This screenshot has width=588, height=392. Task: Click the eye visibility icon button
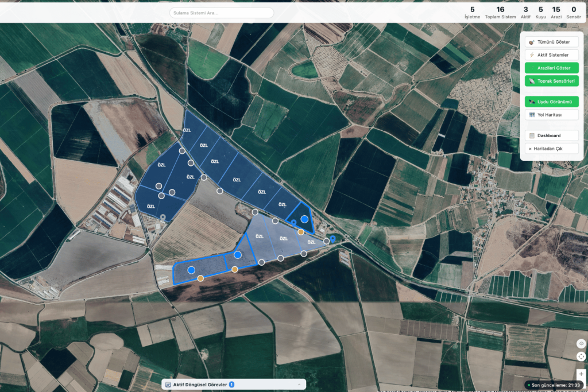[581, 344]
